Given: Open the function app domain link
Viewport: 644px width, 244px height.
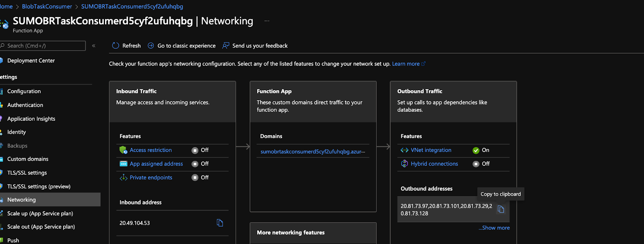Looking at the screenshot, I should point(312,152).
